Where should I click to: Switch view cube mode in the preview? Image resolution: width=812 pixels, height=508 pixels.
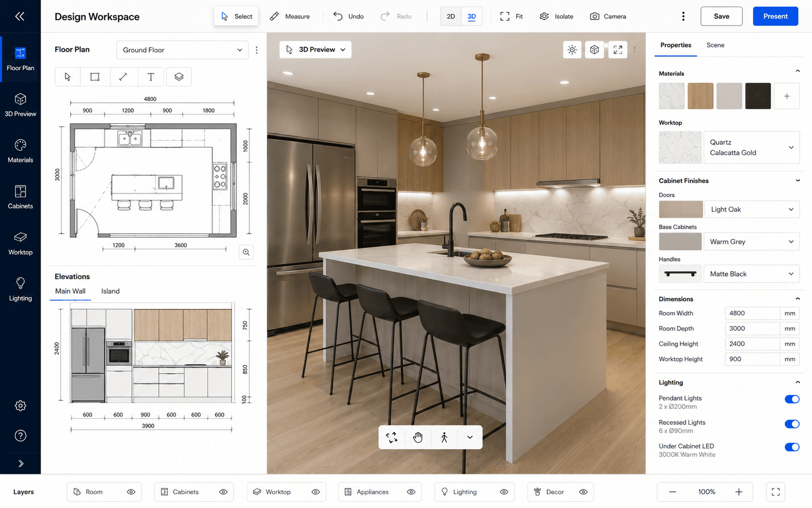click(x=594, y=50)
